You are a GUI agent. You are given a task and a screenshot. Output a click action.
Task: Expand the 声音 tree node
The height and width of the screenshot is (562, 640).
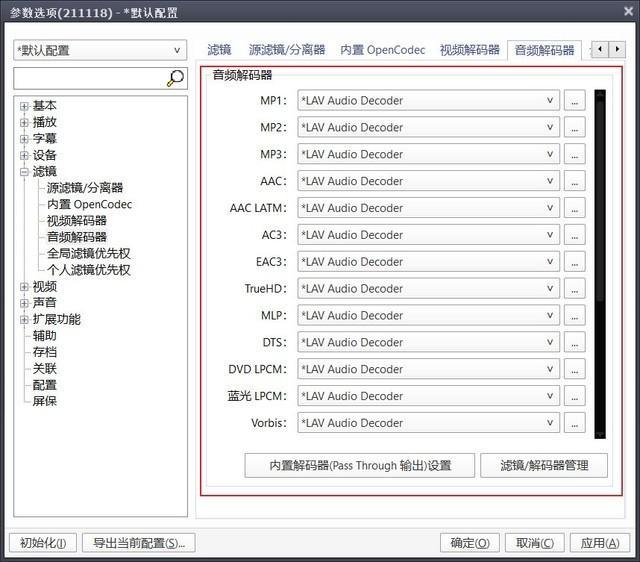click(x=24, y=303)
